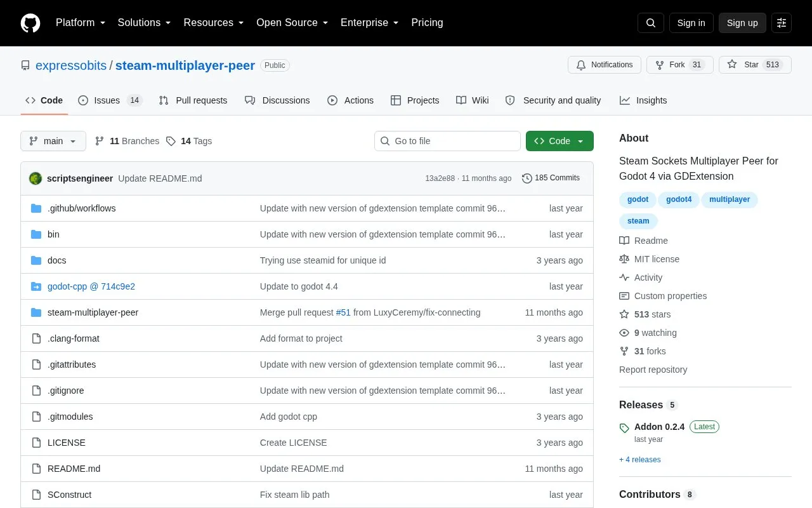Click the SConstruct file icon
Image resolution: width=812 pixels, height=508 pixels.
click(x=36, y=495)
